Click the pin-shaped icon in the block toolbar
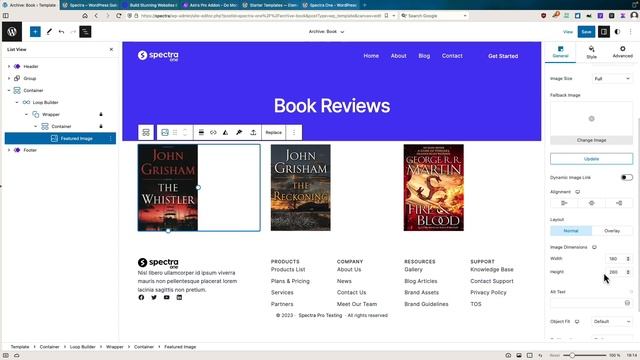This screenshot has height=360, width=640. pyautogui.click(x=239, y=132)
